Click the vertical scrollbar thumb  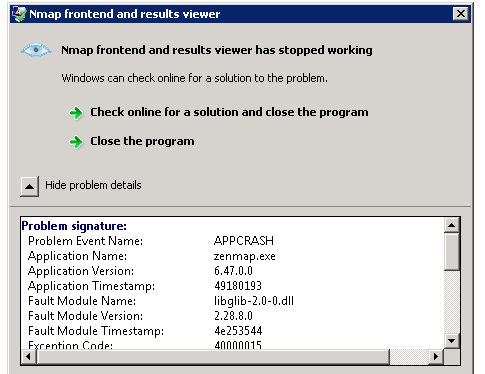pyautogui.click(x=452, y=251)
